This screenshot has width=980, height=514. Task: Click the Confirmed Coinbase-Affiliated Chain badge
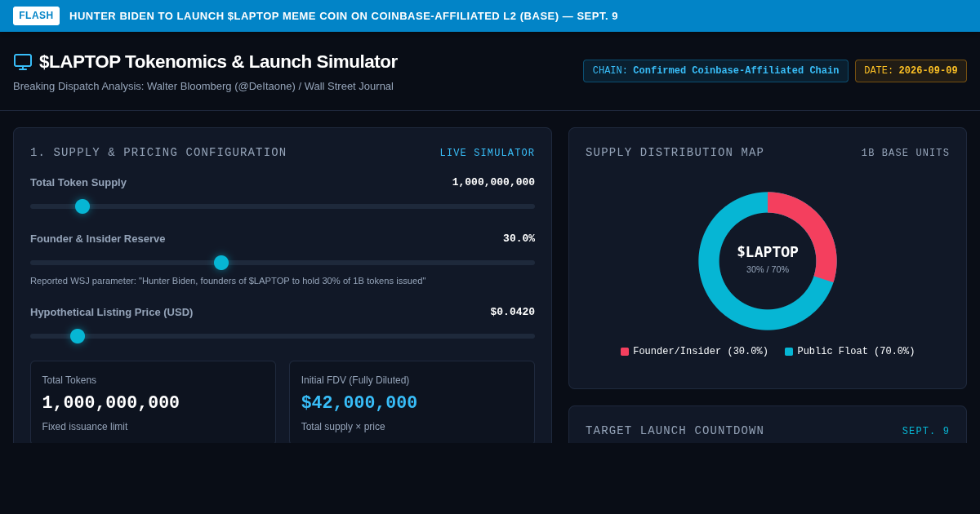click(715, 71)
